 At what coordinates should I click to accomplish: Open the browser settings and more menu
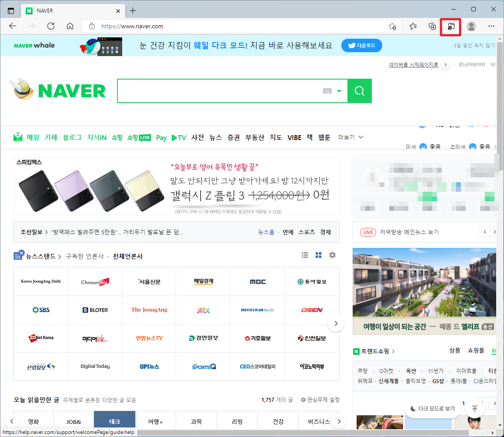491,27
